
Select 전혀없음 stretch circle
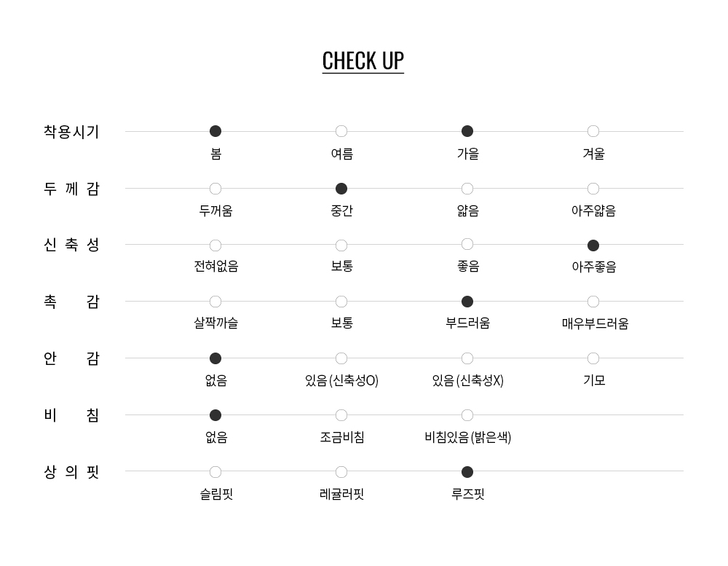click(215, 245)
